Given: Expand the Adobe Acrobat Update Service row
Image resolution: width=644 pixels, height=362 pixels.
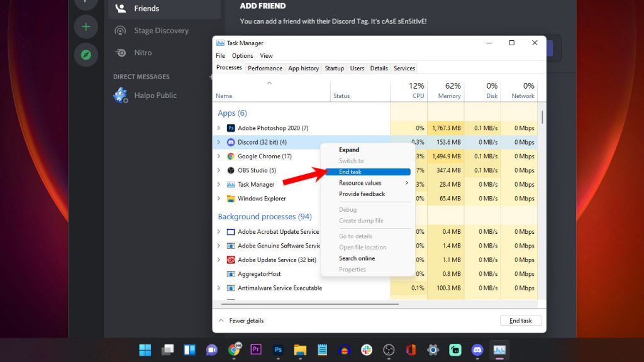Looking at the screenshot, I should tap(219, 232).
